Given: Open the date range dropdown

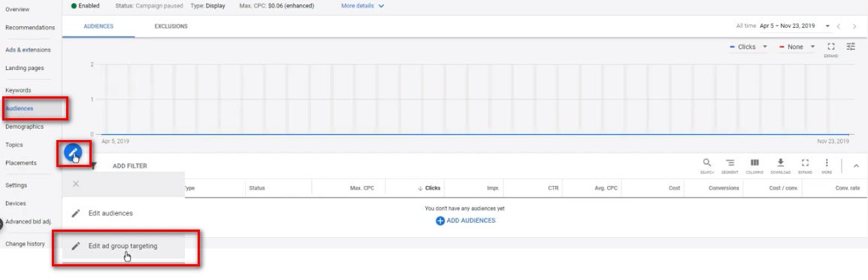Looking at the screenshot, I should click(796, 26).
